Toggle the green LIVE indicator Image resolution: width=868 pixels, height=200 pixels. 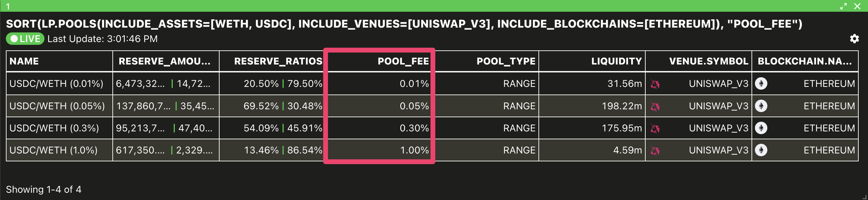(25, 39)
